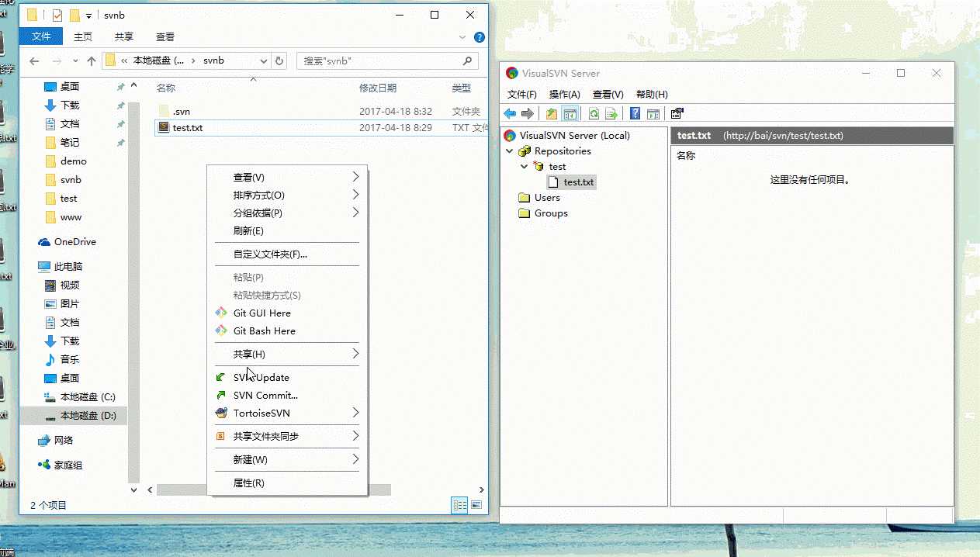The height and width of the screenshot is (557, 980).
Task: Click the export list toolbar icon in VisualSVN
Action: pos(611,114)
